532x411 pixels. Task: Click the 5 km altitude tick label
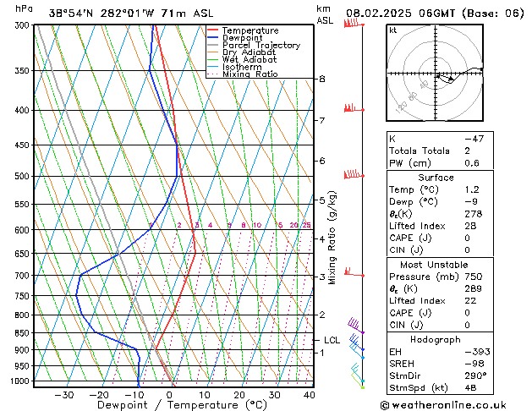pos(322,200)
